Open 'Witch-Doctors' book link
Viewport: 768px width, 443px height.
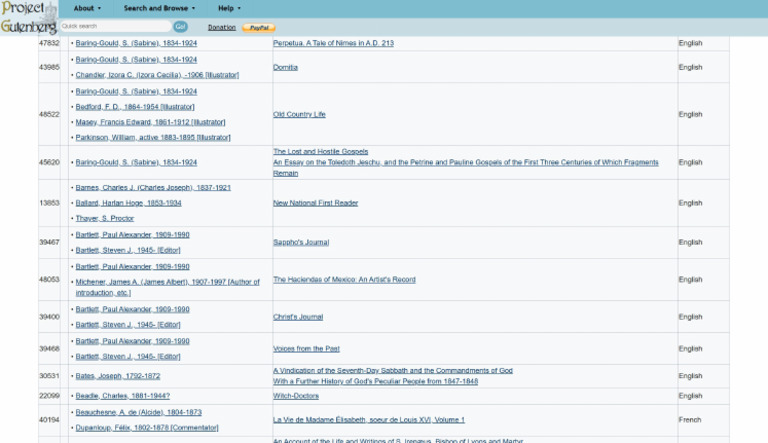296,396
